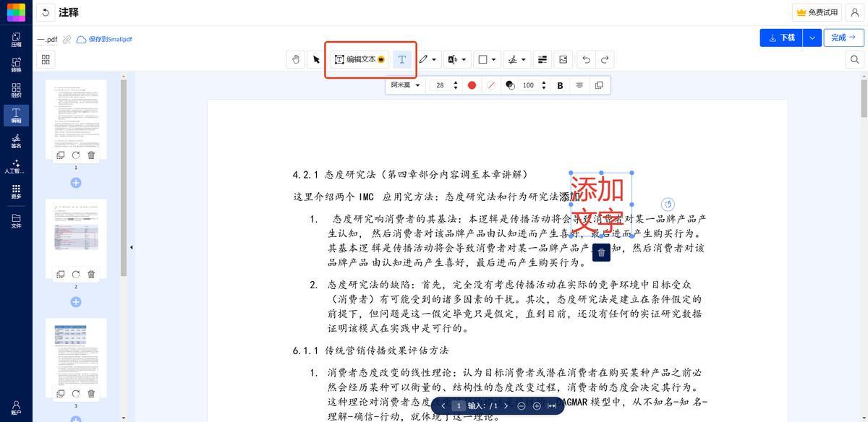Screen dimensions: 868x422
Task: Toggle bold formatting for text
Action: pyautogui.click(x=560, y=85)
